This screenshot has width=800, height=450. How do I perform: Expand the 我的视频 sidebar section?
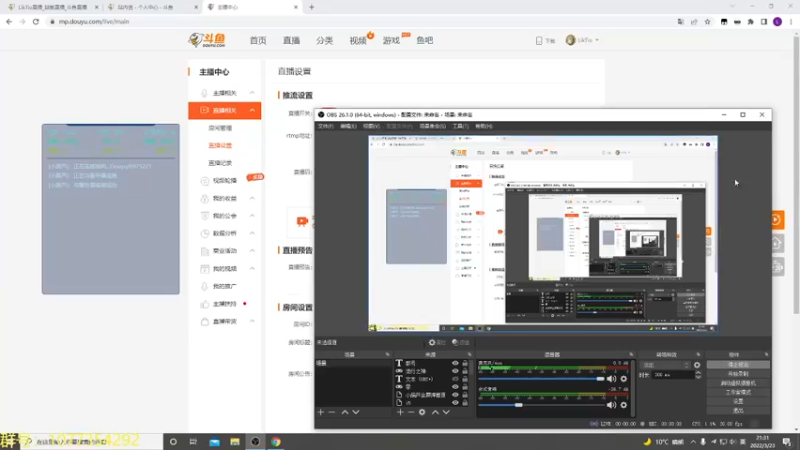tap(252, 268)
